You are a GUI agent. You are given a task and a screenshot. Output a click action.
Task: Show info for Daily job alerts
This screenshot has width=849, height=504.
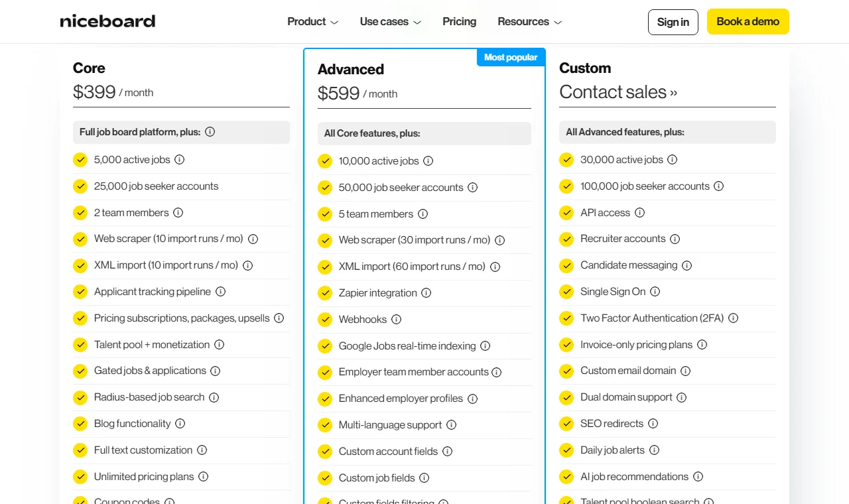tap(654, 450)
